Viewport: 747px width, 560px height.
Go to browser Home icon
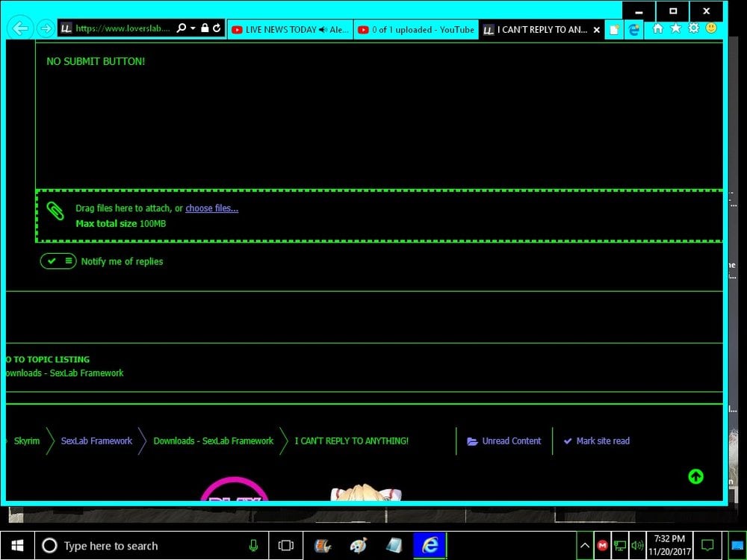click(658, 28)
